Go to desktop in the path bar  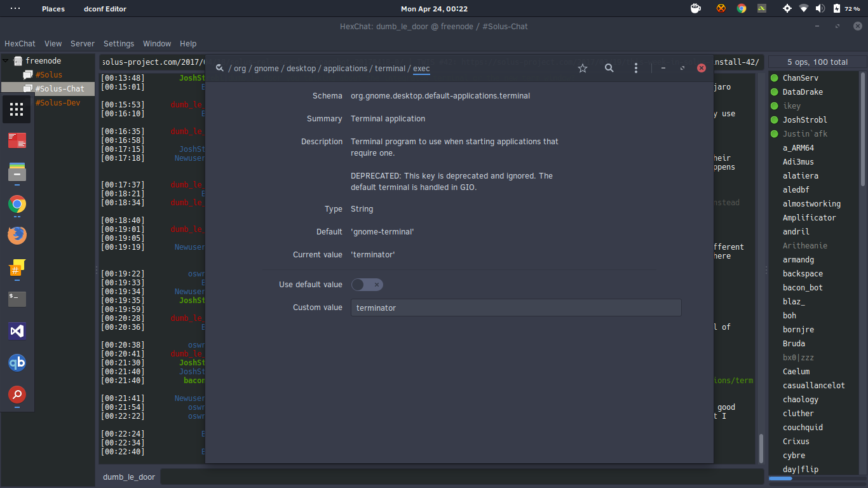tap(301, 69)
